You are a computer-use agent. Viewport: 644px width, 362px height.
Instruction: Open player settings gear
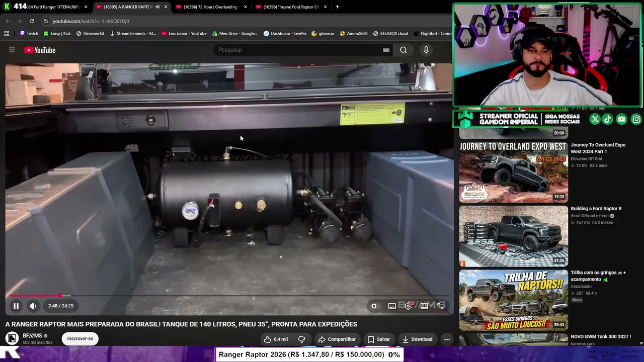coord(408,306)
